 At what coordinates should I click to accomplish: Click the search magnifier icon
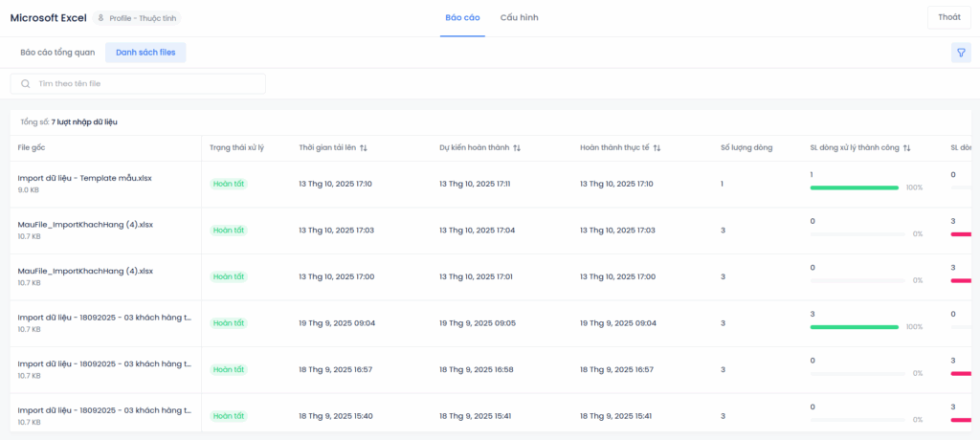[25, 84]
